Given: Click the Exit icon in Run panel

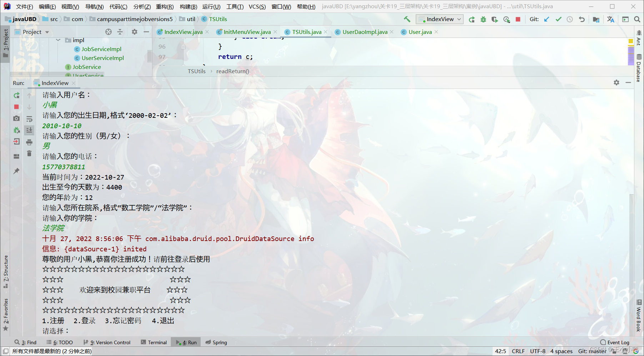Looking at the screenshot, I should pyautogui.click(x=16, y=141).
